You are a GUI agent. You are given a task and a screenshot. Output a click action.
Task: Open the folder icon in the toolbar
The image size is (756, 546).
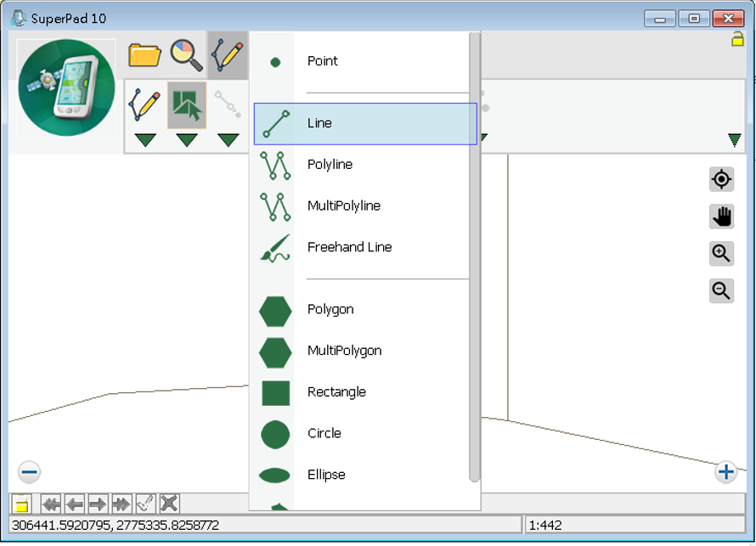145,55
